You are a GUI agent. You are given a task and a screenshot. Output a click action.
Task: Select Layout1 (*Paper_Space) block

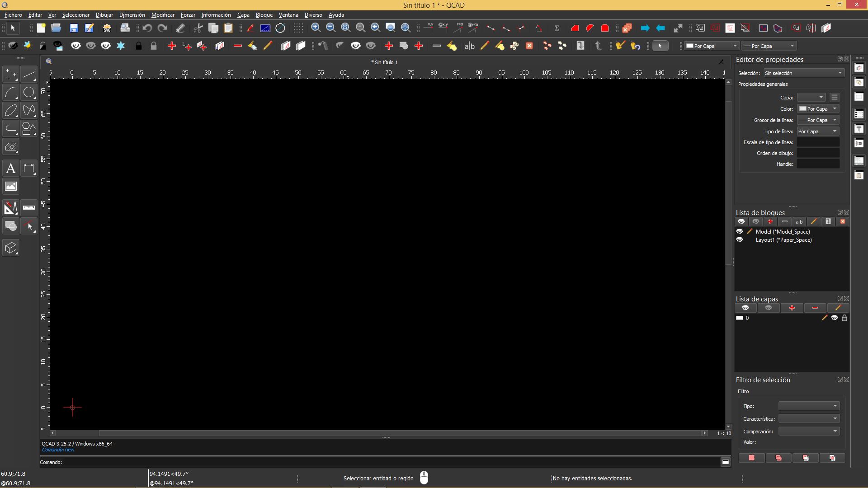[x=783, y=240]
